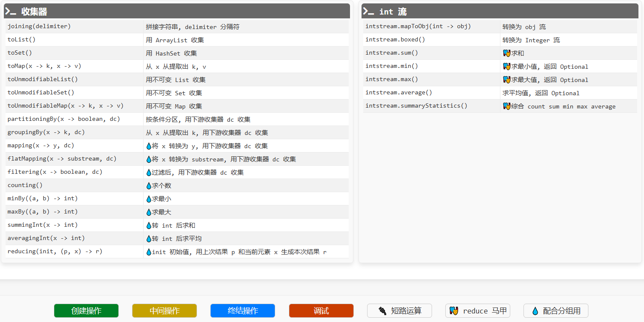Click reducing(init, (p, x) -> r) cell
644x322 pixels.
coord(74,252)
